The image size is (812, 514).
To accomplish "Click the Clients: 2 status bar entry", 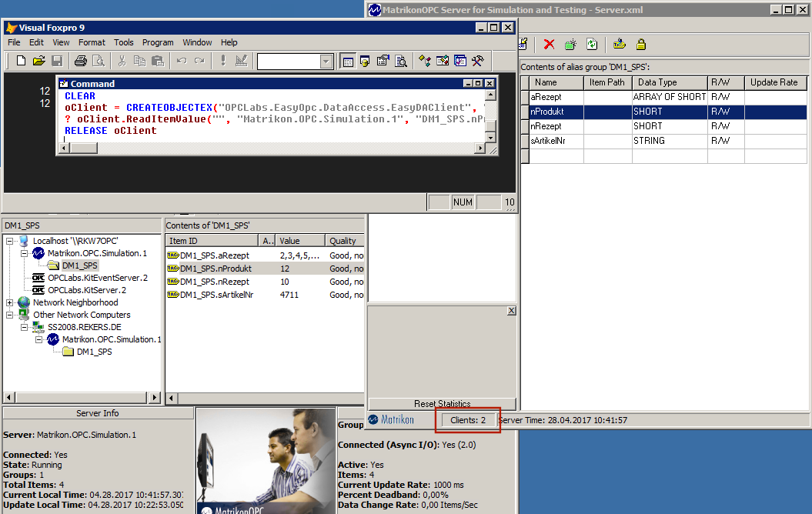I will point(468,420).
